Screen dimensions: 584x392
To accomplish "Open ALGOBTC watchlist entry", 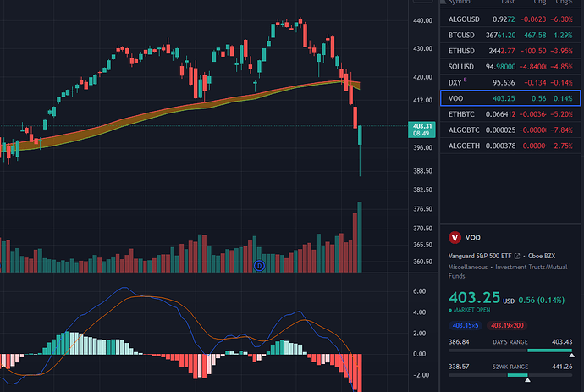I will coord(510,130).
